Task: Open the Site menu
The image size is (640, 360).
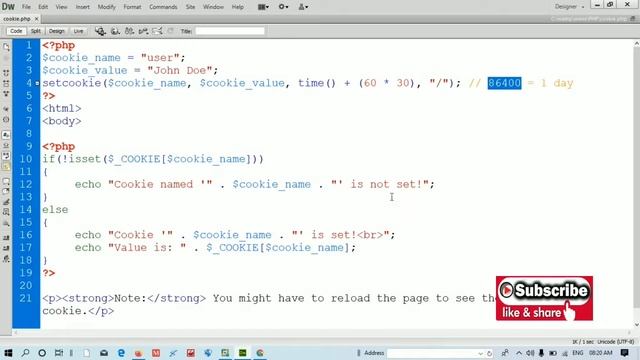Action: pyautogui.click(x=190, y=7)
